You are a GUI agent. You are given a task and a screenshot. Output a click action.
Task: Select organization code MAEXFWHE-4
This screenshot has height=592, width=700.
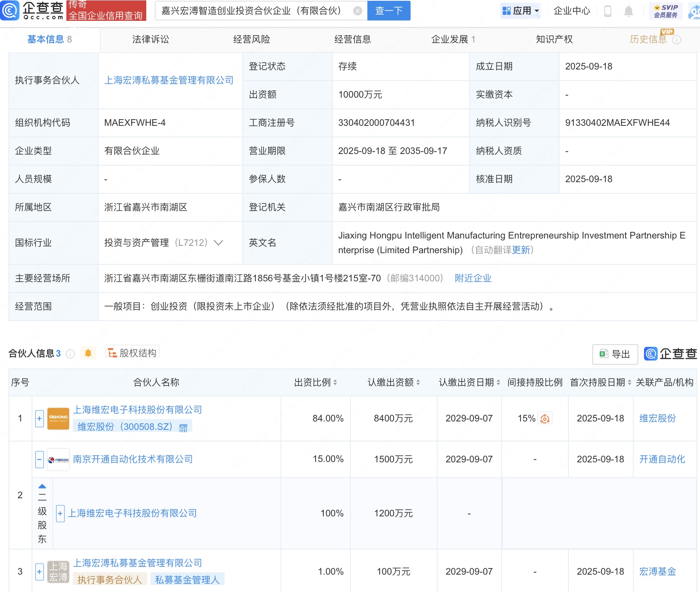click(135, 123)
